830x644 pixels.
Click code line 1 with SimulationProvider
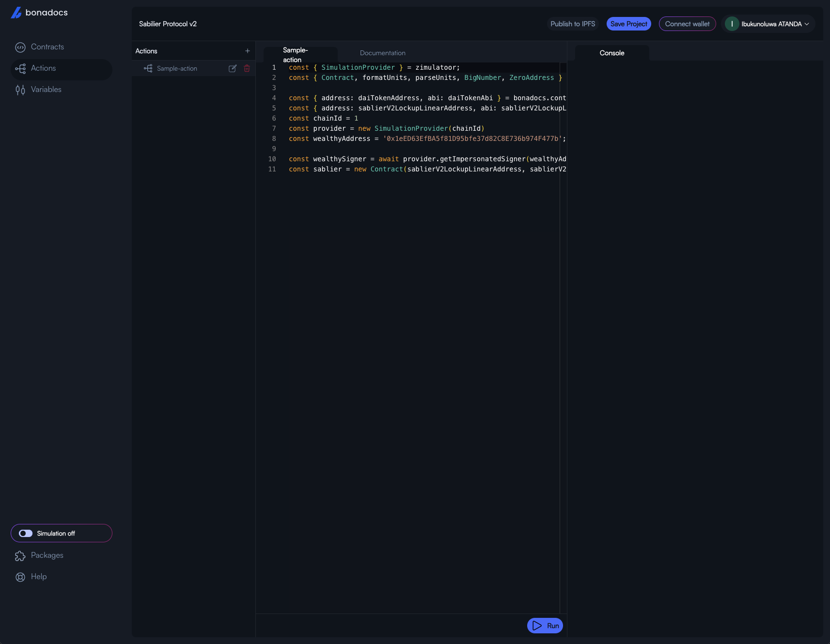(x=375, y=67)
